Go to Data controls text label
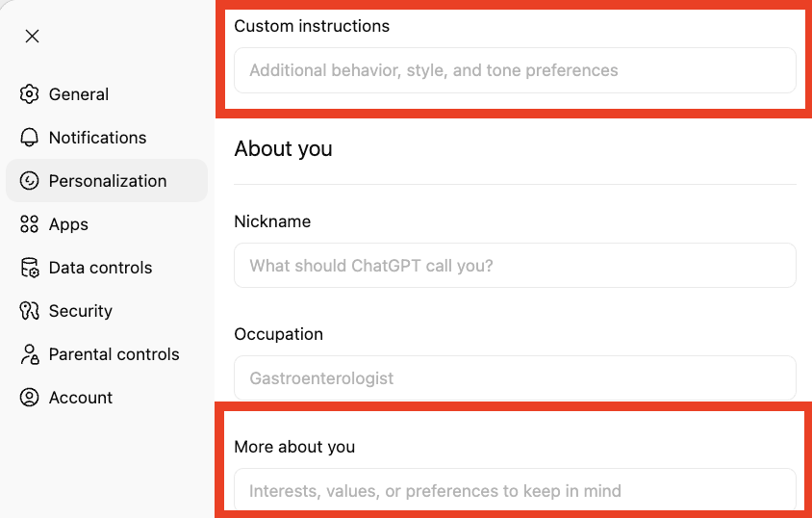 [100, 268]
